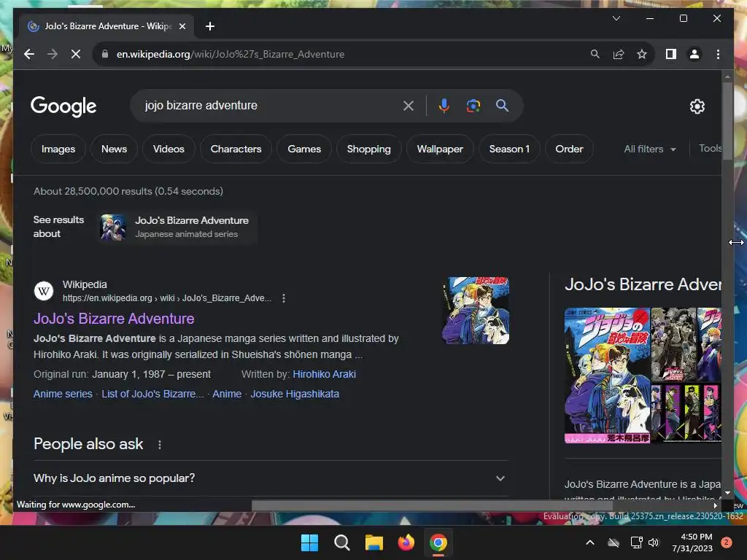This screenshot has height=560, width=747.
Task: Open JoJo's Bizarre Adventure Wikipedia title link
Action: (114, 319)
